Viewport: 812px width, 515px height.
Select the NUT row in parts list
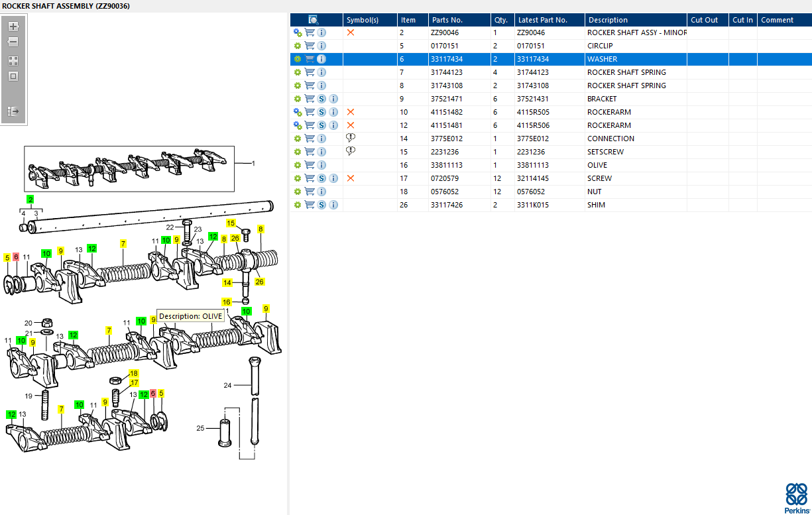pos(550,192)
